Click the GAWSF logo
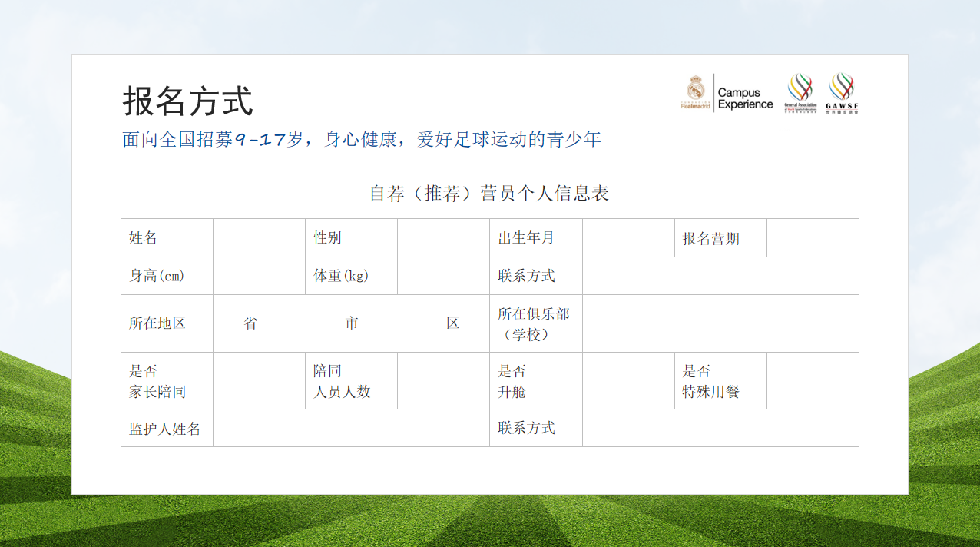The image size is (980, 547). click(842, 93)
